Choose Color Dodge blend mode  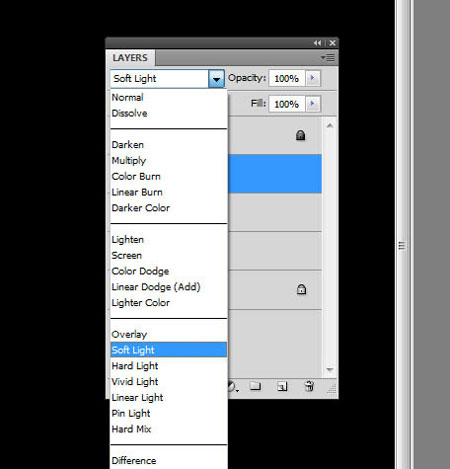tap(169, 271)
